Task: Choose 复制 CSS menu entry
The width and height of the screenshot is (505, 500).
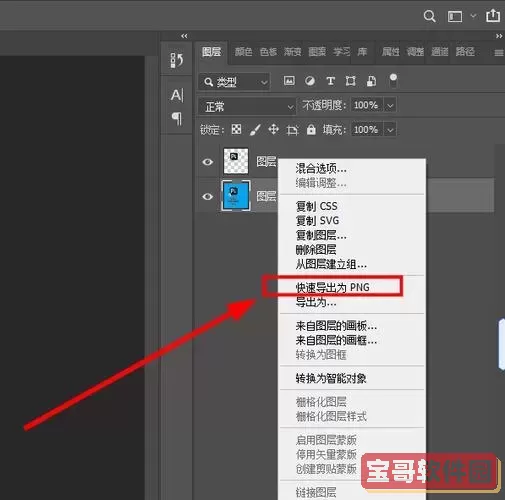Action: [317, 206]
